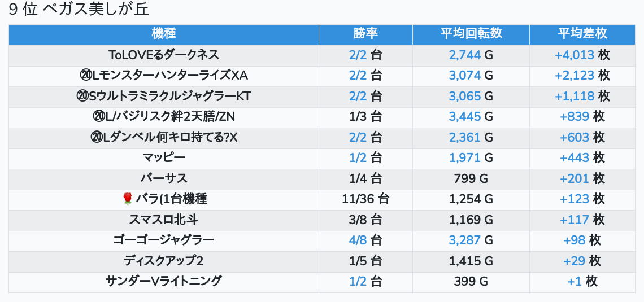Click the +1 difference for サンダーVライトニング
The image size is (644, 302).
click(575, 281)
